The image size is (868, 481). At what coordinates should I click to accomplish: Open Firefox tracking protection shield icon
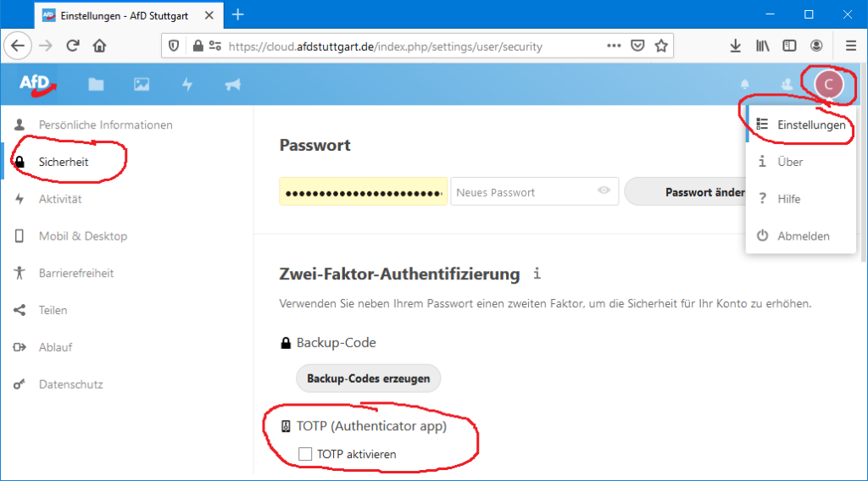point(174,46)
